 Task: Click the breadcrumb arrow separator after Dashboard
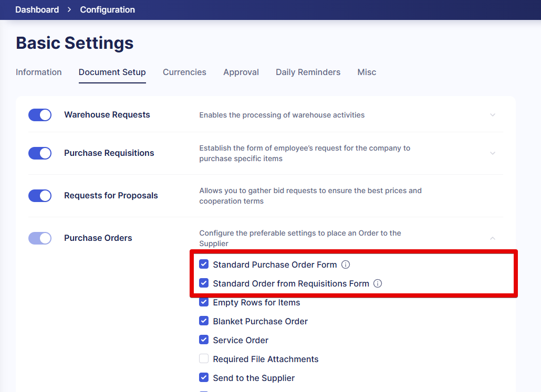pos(69,9)
